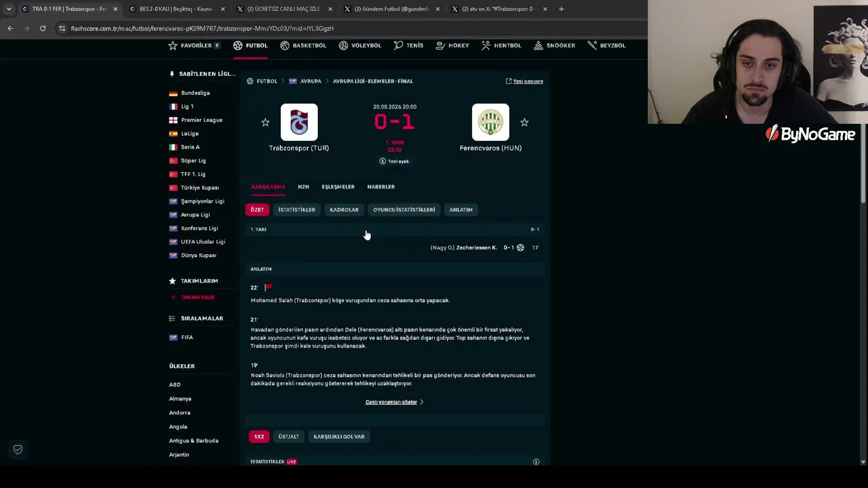Open Avrupa Ligi - Elemeler - Final breadcrumb

click(373, 81)
